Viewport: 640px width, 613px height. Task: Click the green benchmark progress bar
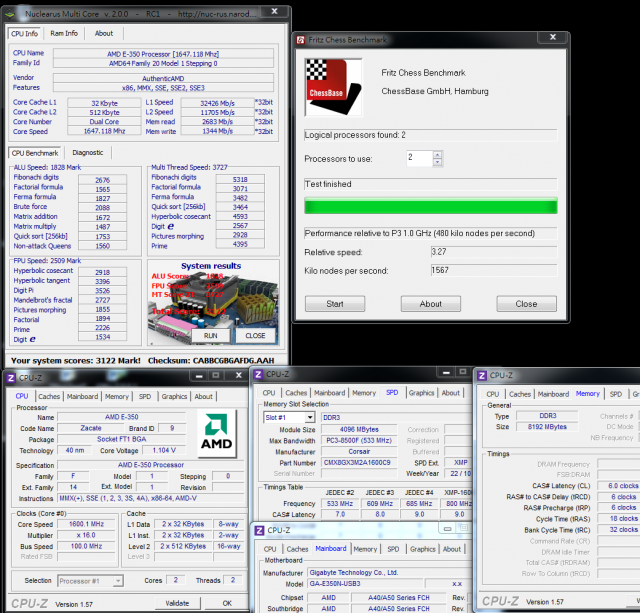pyautogui.click(x=431, y=206)
